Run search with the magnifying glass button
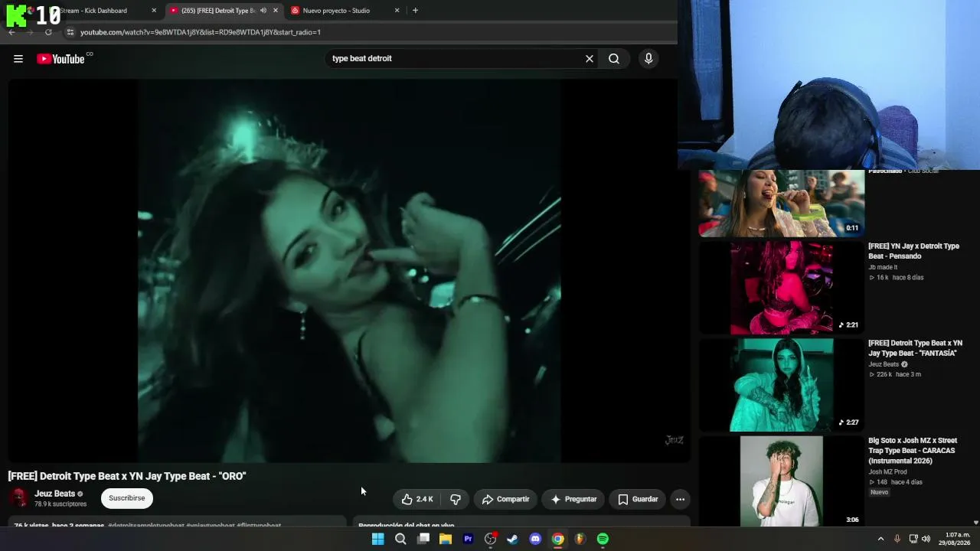980x551 pixels. pos(614,59)
